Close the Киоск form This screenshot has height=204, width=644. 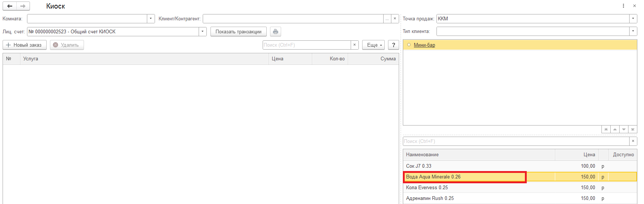(634, 6)
